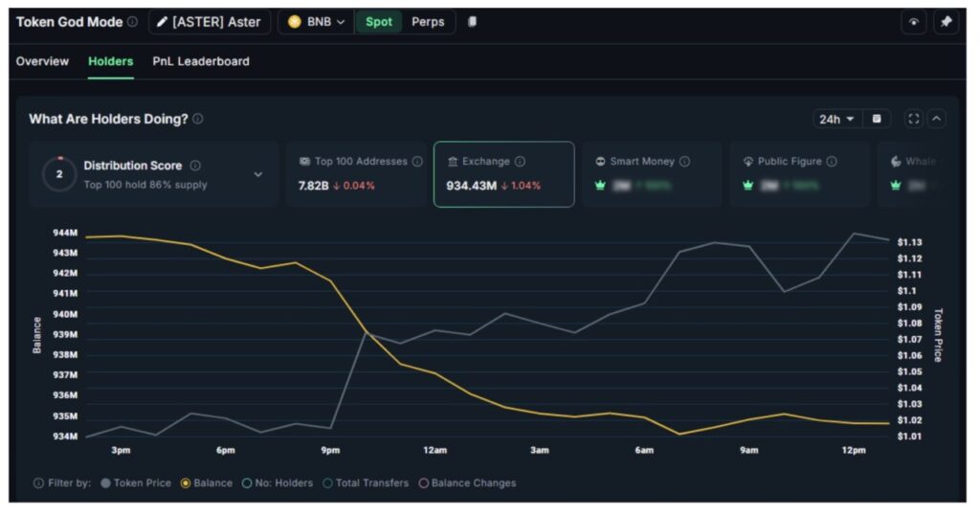Click the eye watch icon in header
This screenshot has height=516, width=980.
coord(913,22)
